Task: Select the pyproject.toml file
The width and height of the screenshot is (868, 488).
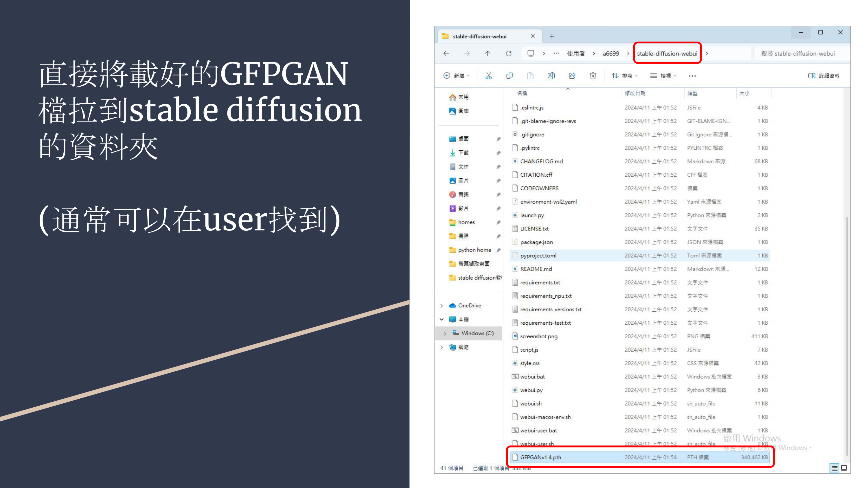Action: click(639, 256)
